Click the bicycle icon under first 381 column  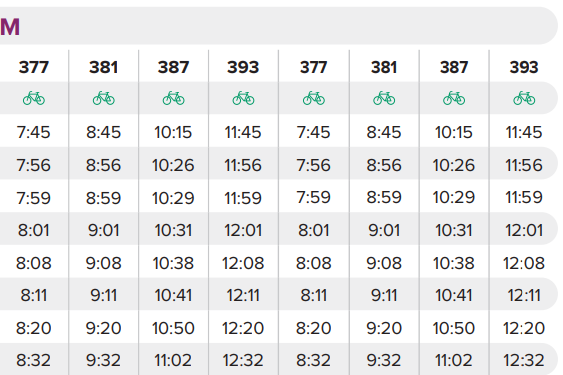click(x=104, y=98)
